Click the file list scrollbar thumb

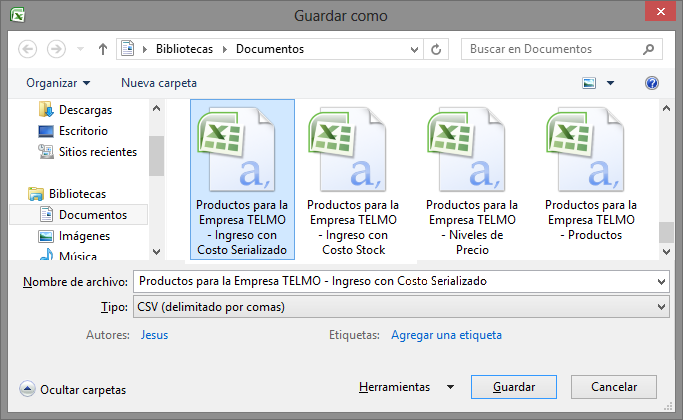[x=666, y=232]
